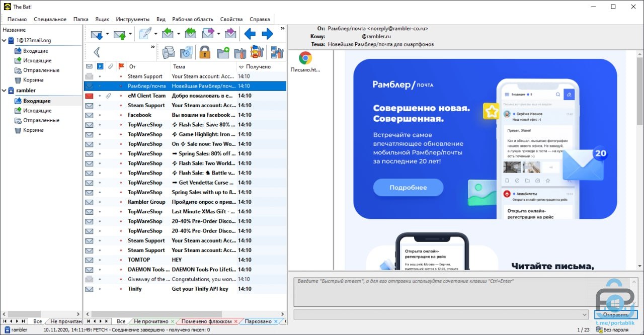644x335 pixels.
Task: Switch to the Помечено флажком tab
Action: pyautogui.click(x=206, y=321)
